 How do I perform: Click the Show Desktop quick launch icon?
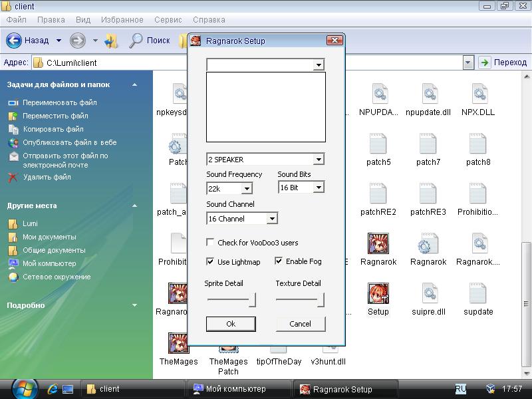coord(68,389)
